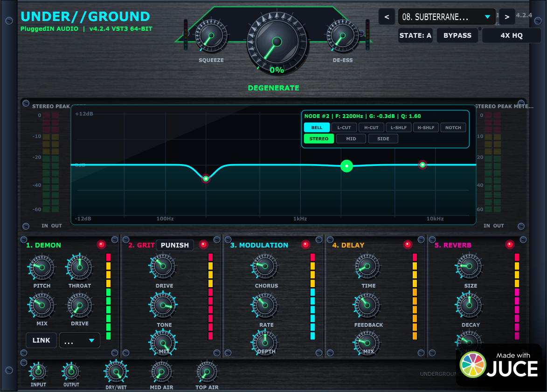Click the 3. MODULATION section title
This screenshot has height=392, width=547.
[259, 245]
